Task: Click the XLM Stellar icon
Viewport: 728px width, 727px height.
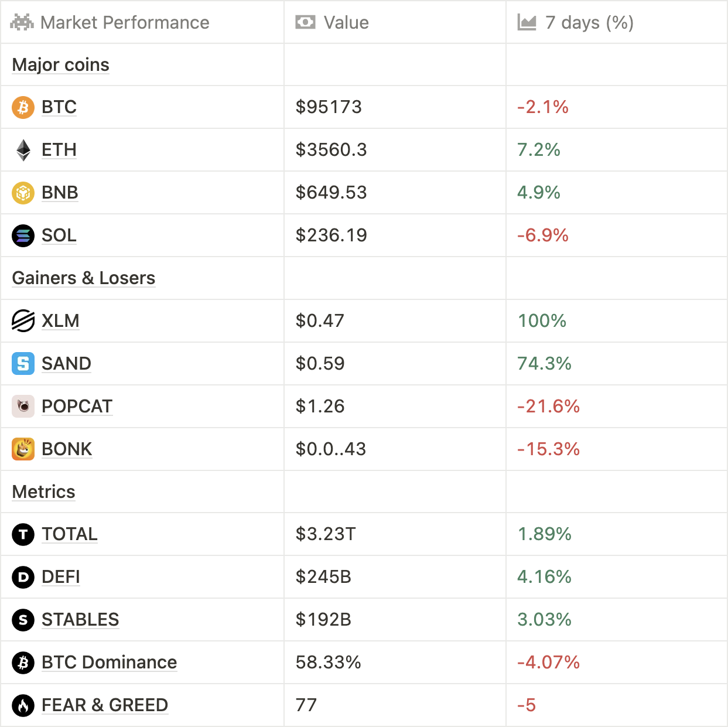Action: pos(23,321)
